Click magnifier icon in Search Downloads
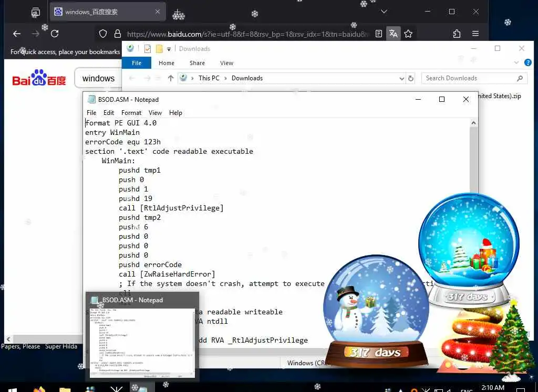This screenshot has width=538, height=392. point(520,78)
